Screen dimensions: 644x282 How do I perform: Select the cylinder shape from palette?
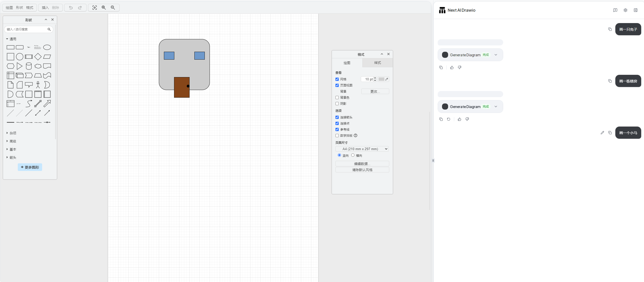[x=29, y=66]
